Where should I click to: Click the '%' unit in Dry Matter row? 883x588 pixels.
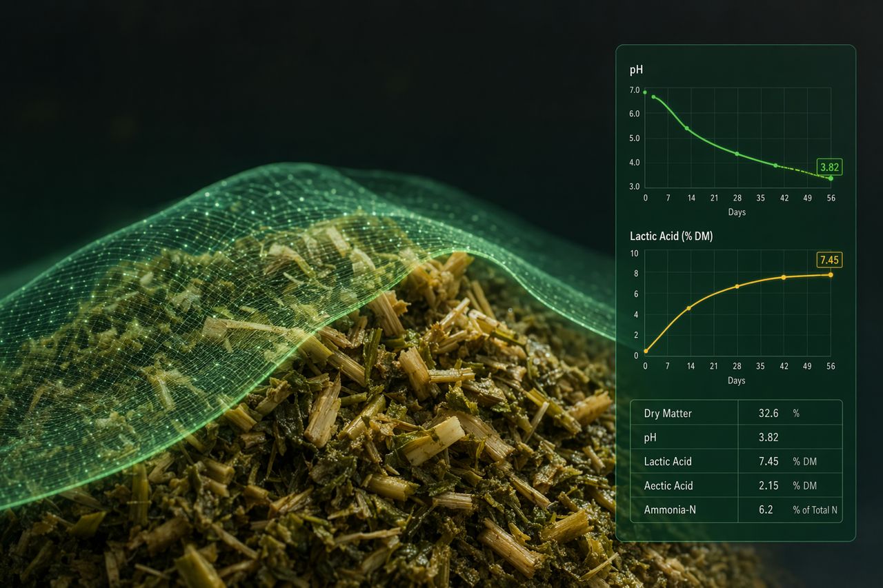click(x=796, y=413)
